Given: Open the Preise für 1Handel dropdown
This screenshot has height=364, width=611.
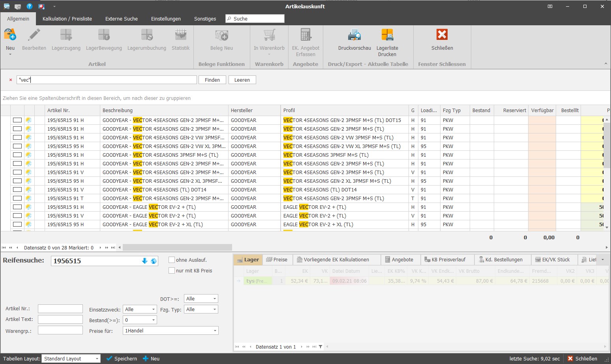Looking at the screenshot, I should pos(215,330).
